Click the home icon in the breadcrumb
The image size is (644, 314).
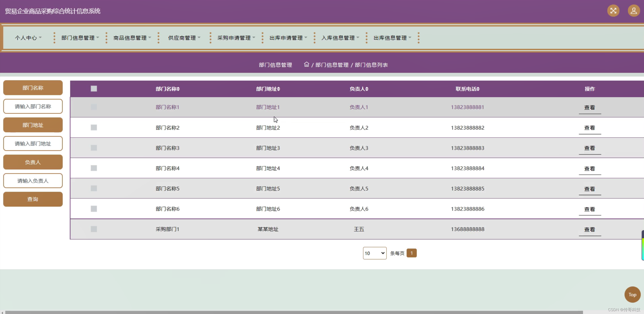point(306,65)
